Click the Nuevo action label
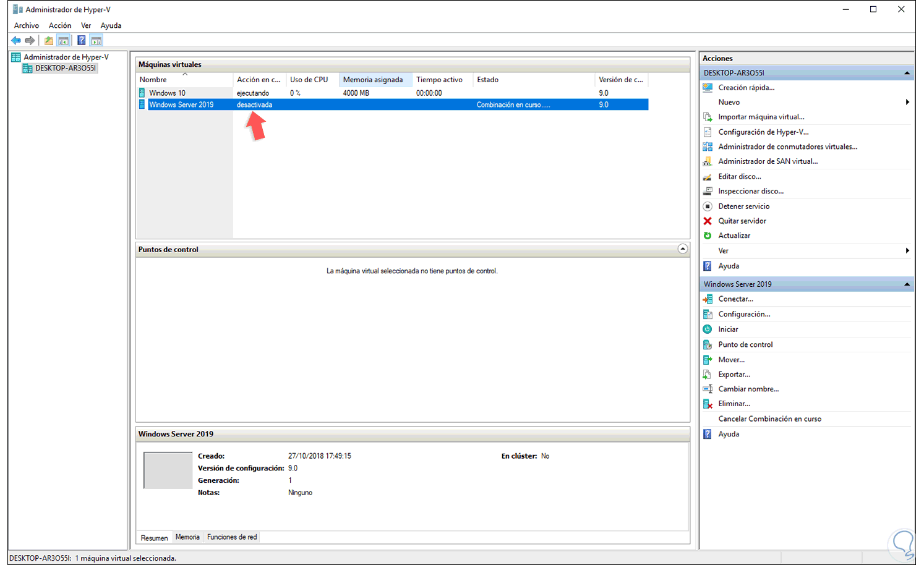This screenshot has width=924, height=565. tap(729, 102)
